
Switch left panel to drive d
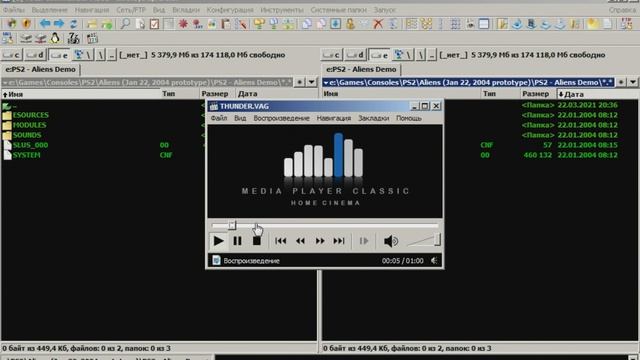point(35,55)
